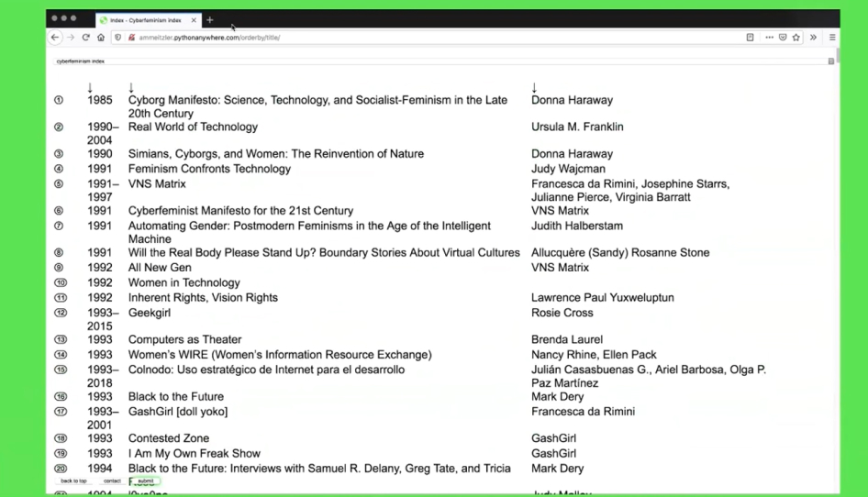Click the small icon at header right

click(831, 61)
